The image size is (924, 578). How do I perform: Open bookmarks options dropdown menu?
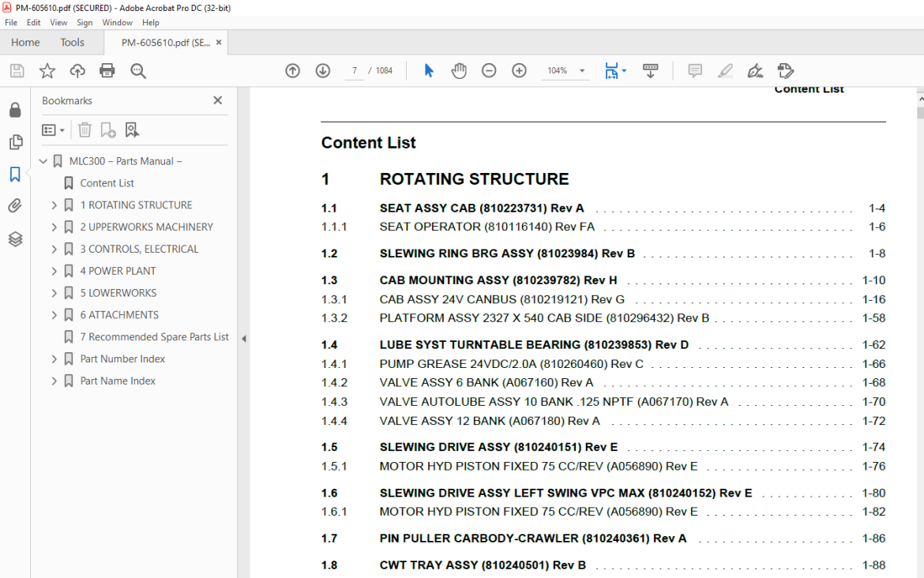coord(53,129)
